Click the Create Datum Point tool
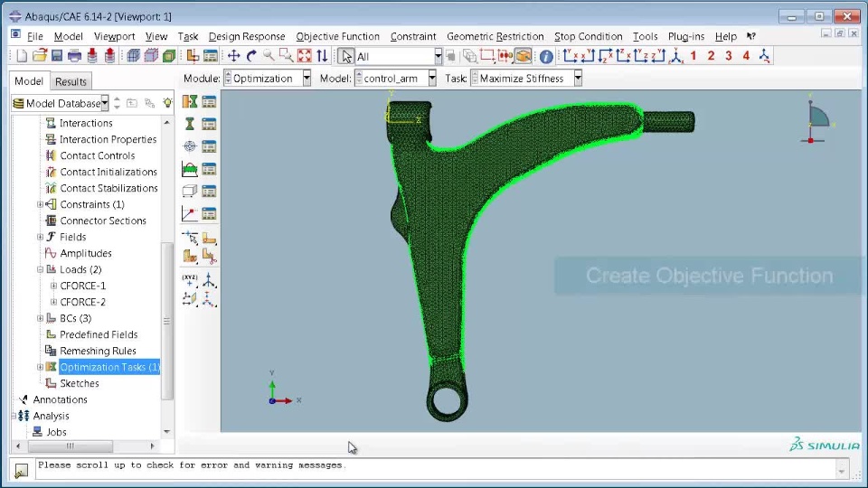 190,280
